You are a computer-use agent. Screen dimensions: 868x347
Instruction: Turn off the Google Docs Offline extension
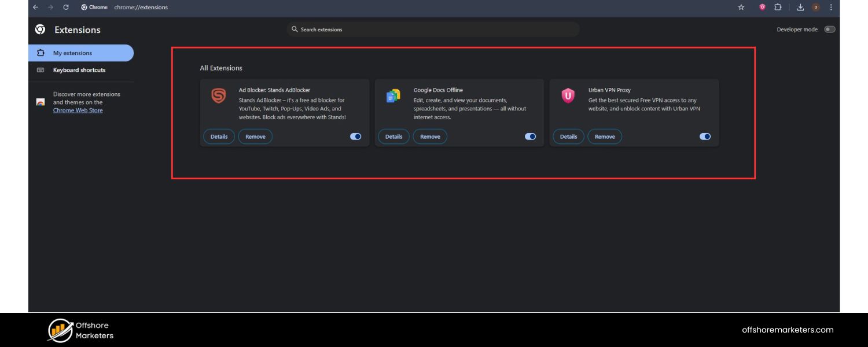[530, 136]
